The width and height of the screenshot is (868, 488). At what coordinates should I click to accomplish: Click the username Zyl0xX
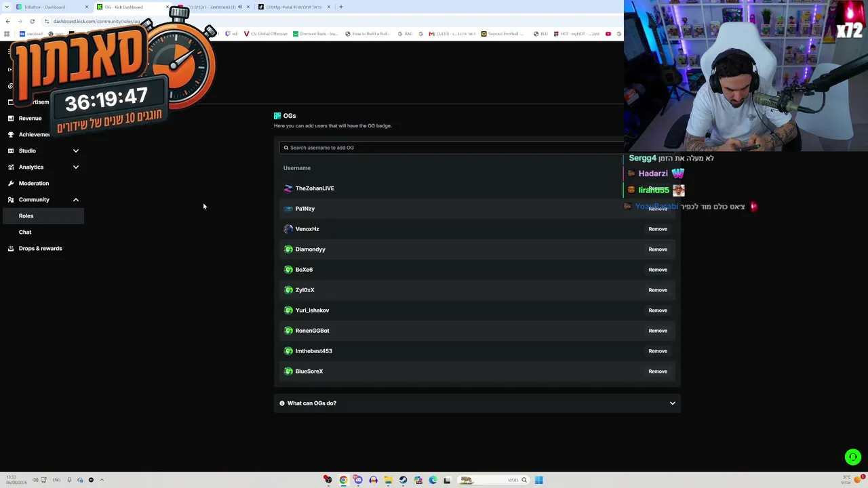pyautogui.click(x=304, y=290)
